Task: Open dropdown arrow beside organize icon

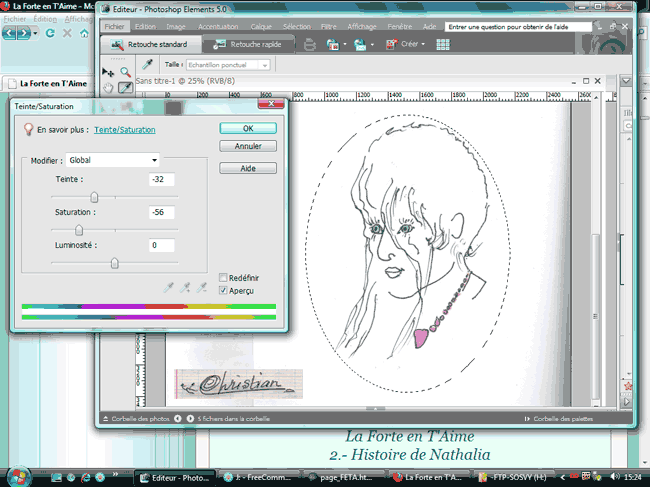Action: pos(345,44)
